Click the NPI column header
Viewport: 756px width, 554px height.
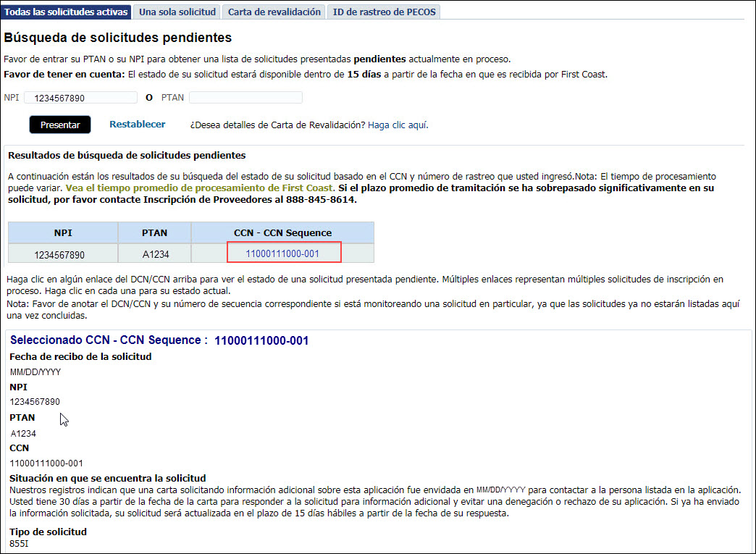(x=63, y=232)
